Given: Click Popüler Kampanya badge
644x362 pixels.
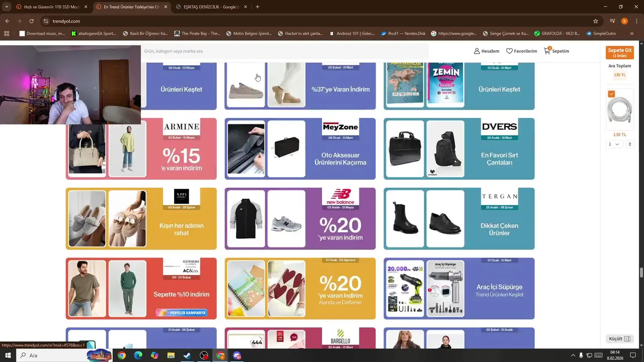Looking at the screenshot, I should (x=182, y=313).
